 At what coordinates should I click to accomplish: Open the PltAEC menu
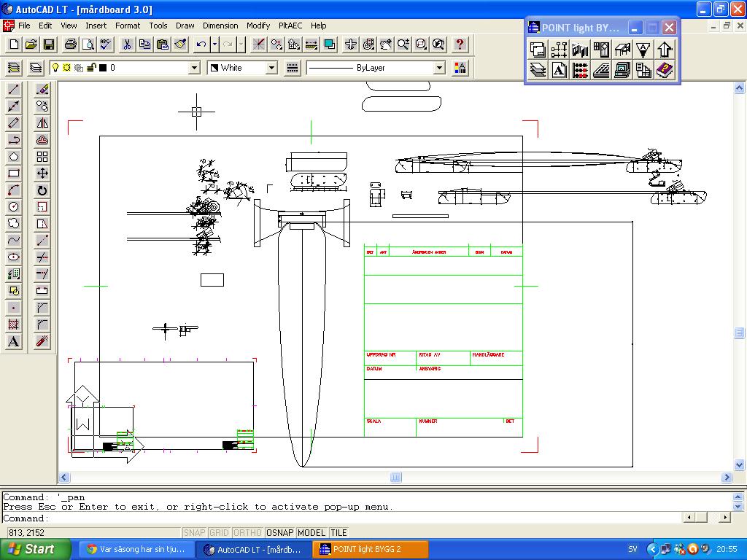pos(290,26)
